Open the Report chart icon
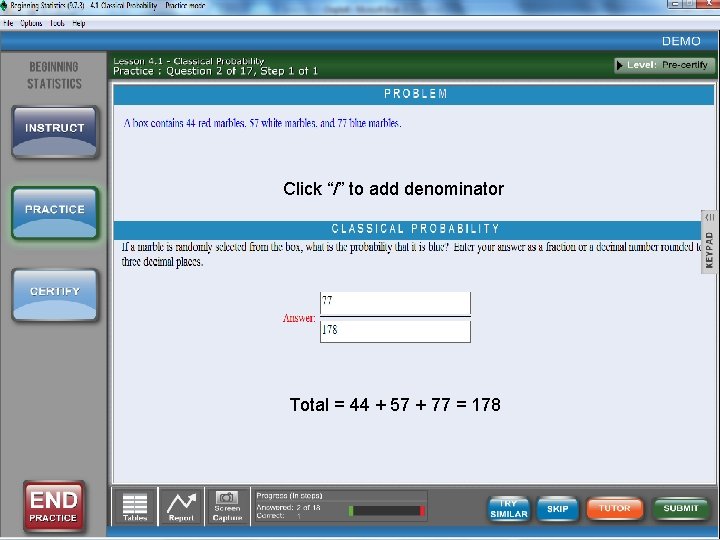The image size is (720, 540). [x=181, y=506]
